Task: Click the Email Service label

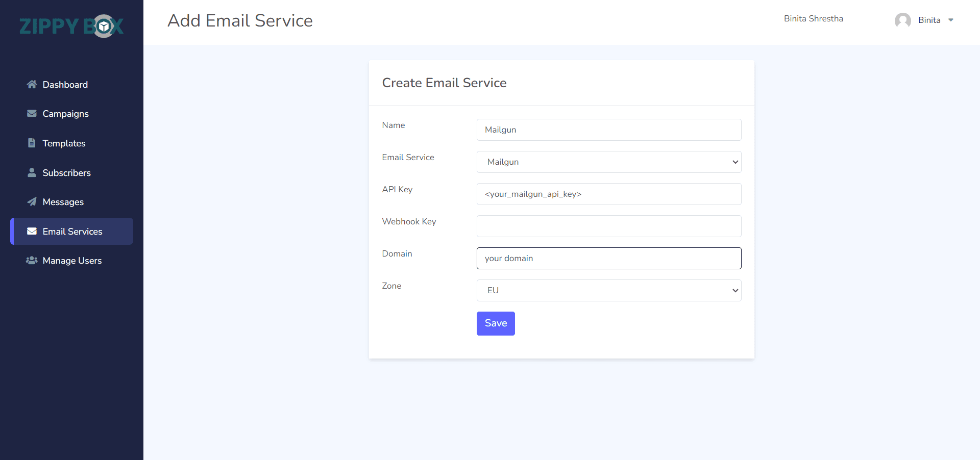Action: point(408,157)
